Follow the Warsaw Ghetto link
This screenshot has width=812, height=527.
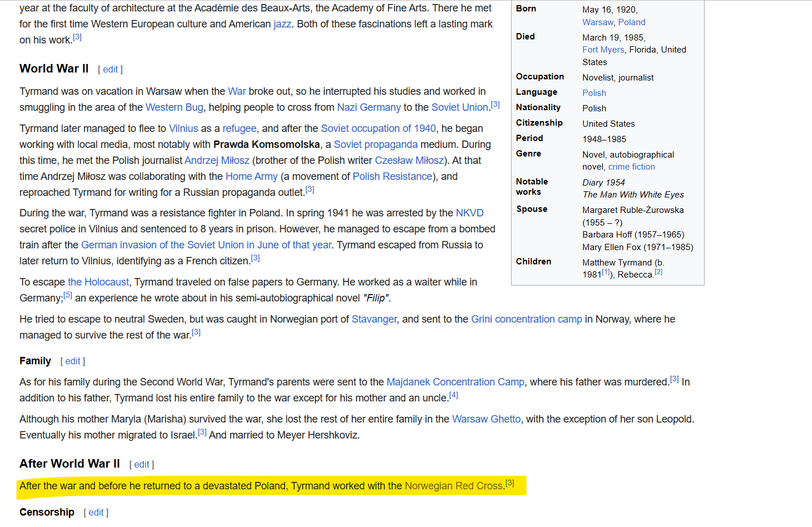(487, 419)
